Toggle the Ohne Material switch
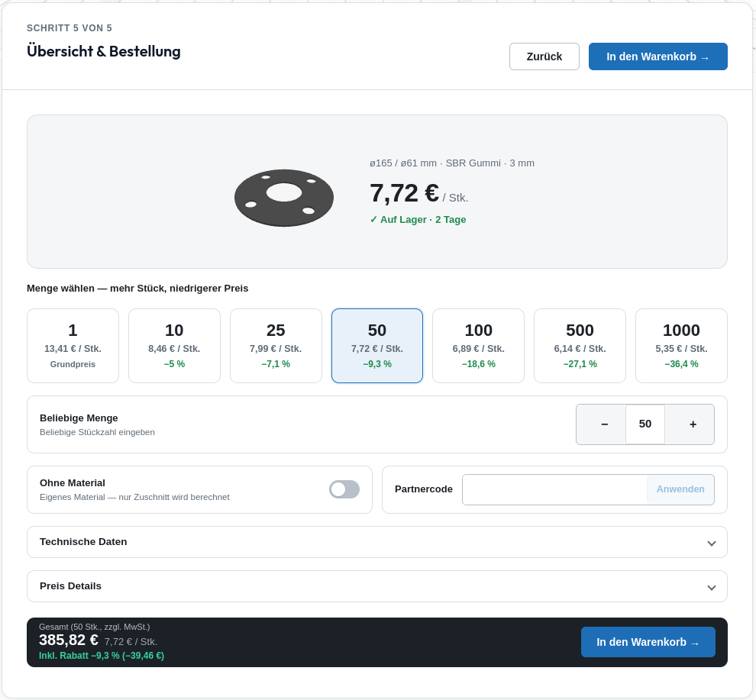756x700 pixels. 344,489
